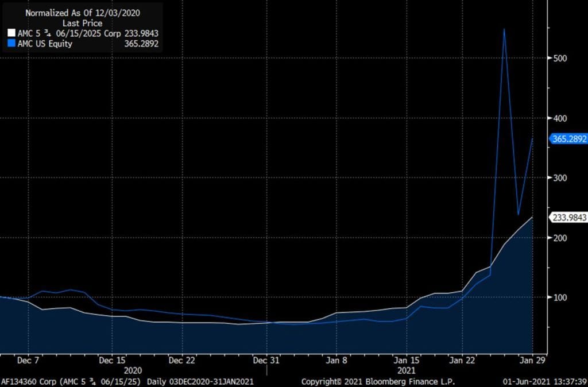
Task: Click the blue equity line's peak above 500
Action: 504,29
